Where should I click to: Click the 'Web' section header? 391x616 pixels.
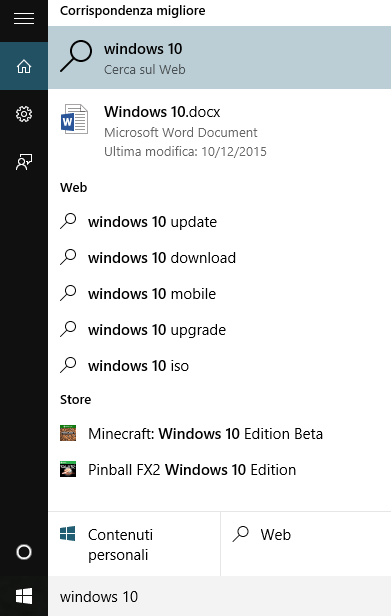click(x=73, y=187)
